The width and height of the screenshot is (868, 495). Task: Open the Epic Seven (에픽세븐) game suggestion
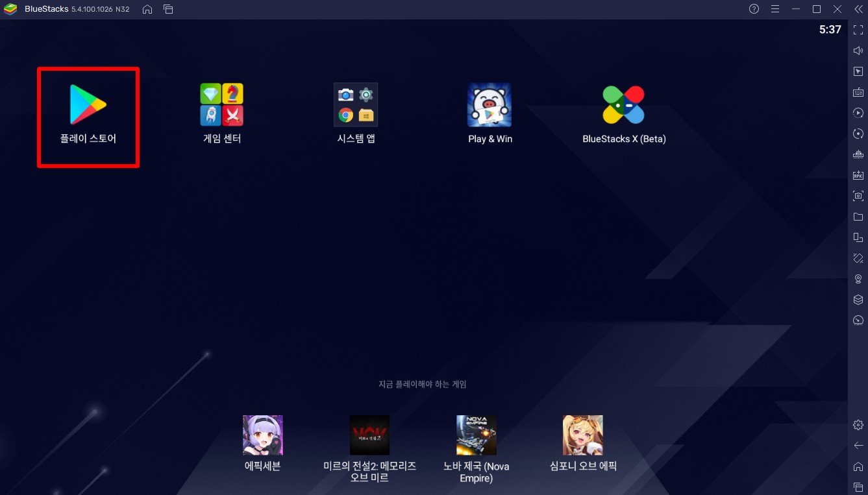click(x=263, y=435)
